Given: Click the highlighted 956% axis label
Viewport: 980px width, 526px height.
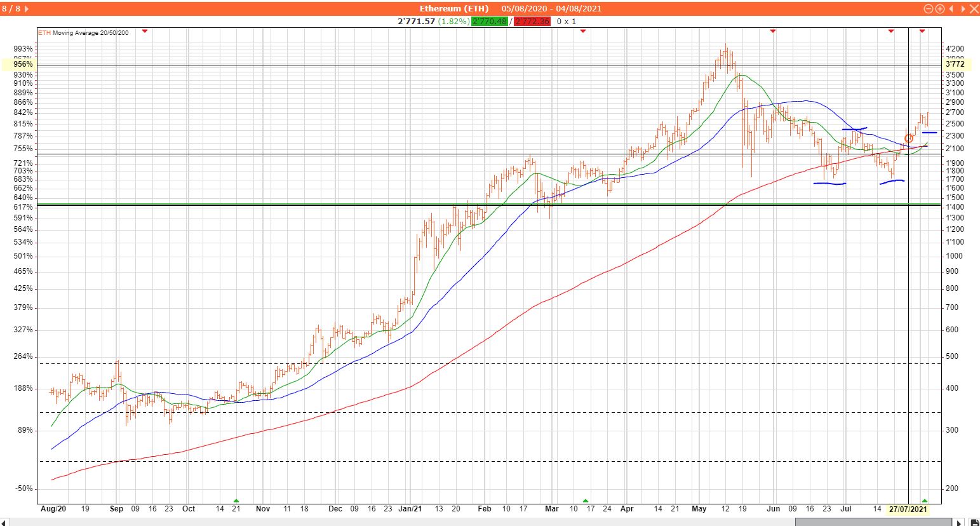Looking at the screenshot, I should pyautogui.click(x=18, y=64).
